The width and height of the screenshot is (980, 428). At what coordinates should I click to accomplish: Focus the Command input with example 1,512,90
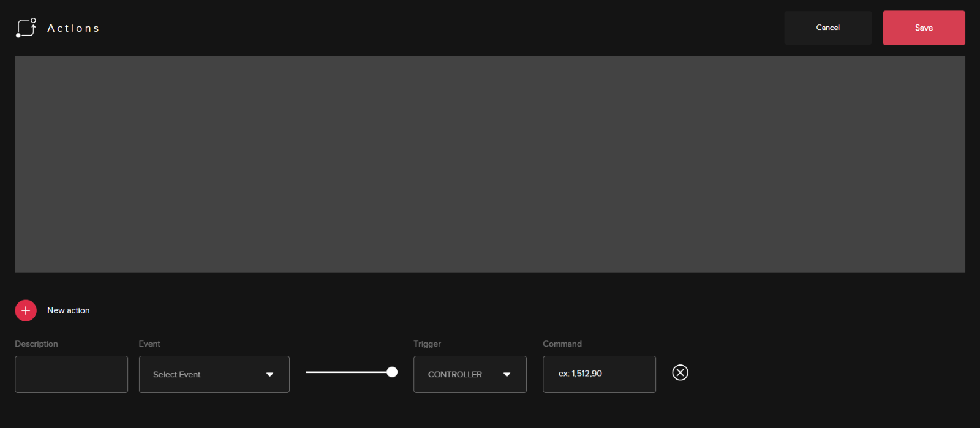[598, 374]
